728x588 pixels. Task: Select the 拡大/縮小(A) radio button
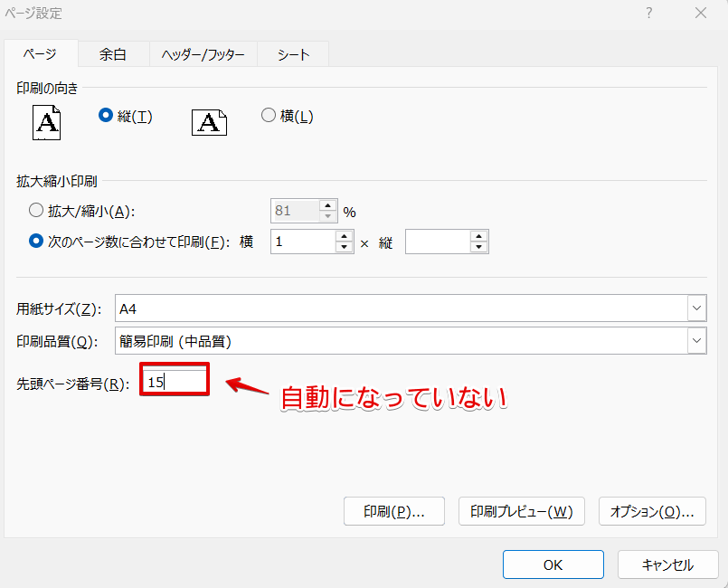point(36,211)
